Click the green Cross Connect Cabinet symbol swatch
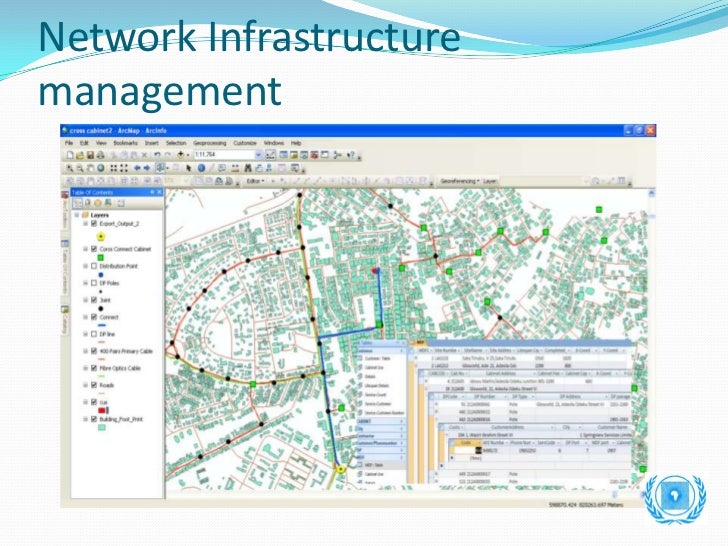The height and width of the screenshot is (546, 728). click(100, 257)
